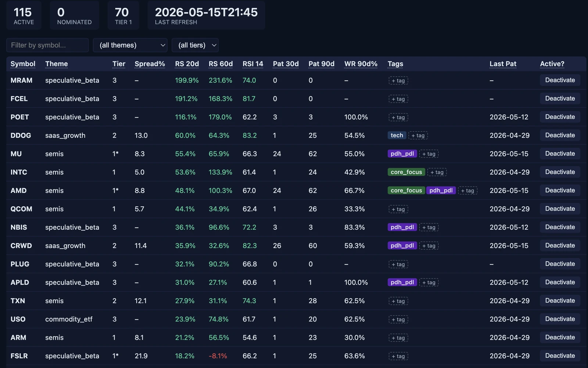Focus the Filter by symbol field
The width and height of the screenshot is (588, 368).
(47, 45)
